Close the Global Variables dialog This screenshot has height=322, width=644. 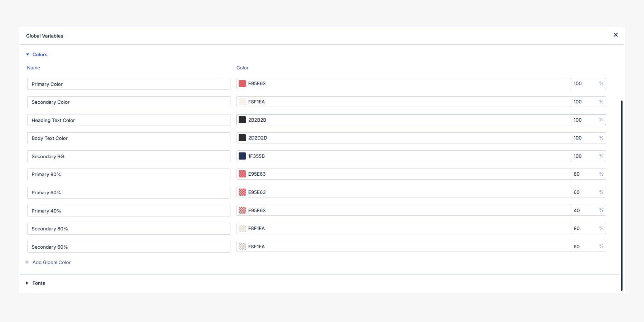[616, 35]
